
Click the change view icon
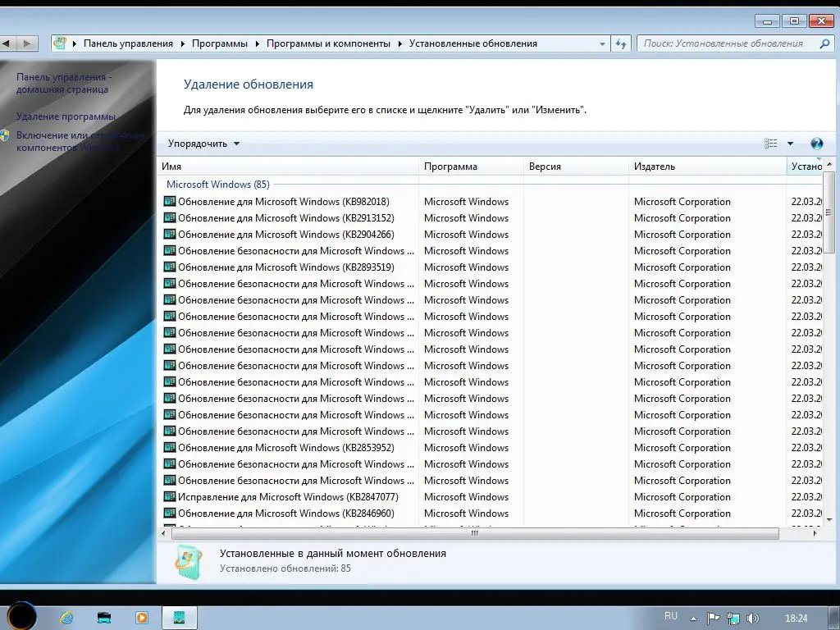point(771,143)
